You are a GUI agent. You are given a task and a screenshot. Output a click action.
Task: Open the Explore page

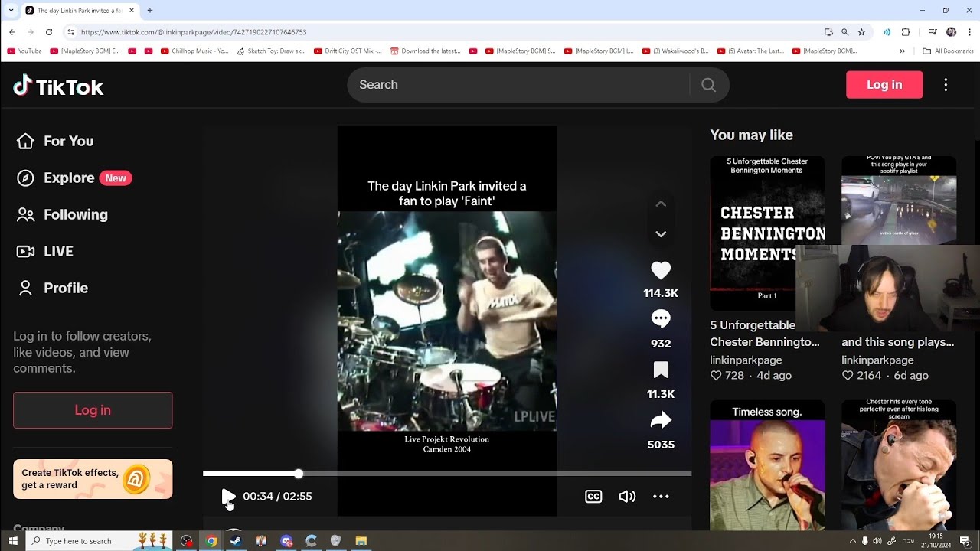[x=74, y=178]
